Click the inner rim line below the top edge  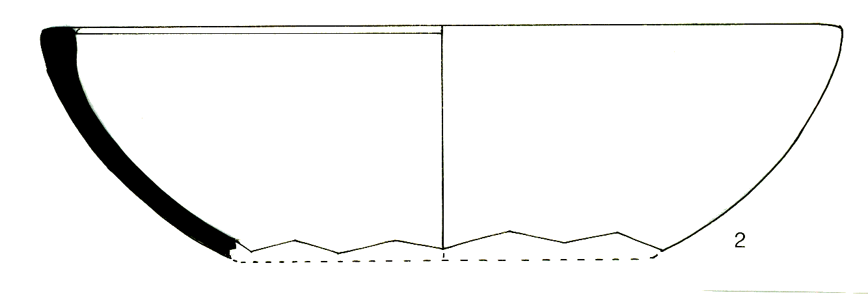[260, 34]
